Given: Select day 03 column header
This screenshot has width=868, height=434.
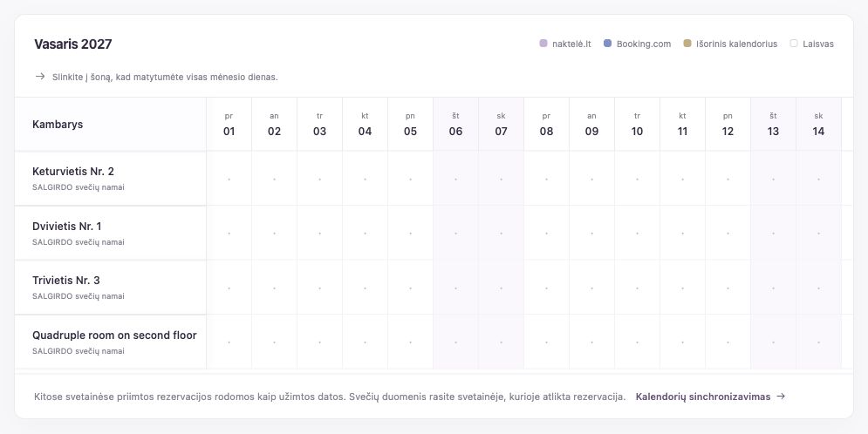Looking at the screenshot, I should 320,125.
